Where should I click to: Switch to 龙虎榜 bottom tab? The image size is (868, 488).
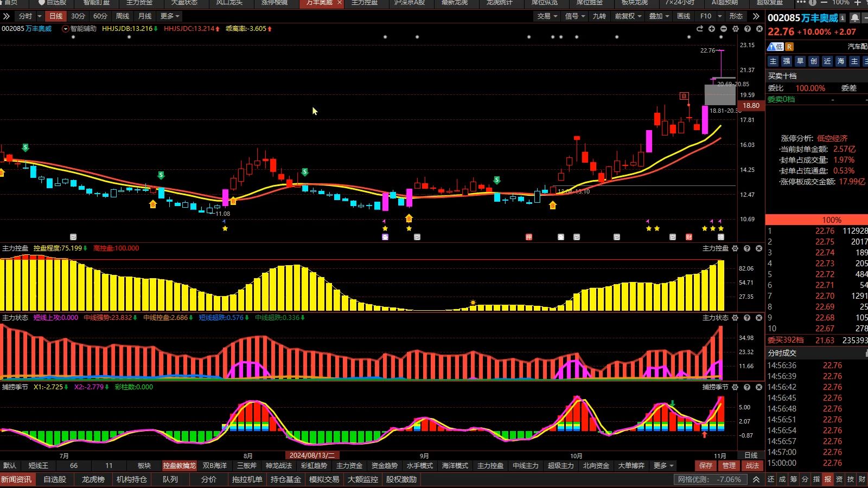[x=93, y=480]
